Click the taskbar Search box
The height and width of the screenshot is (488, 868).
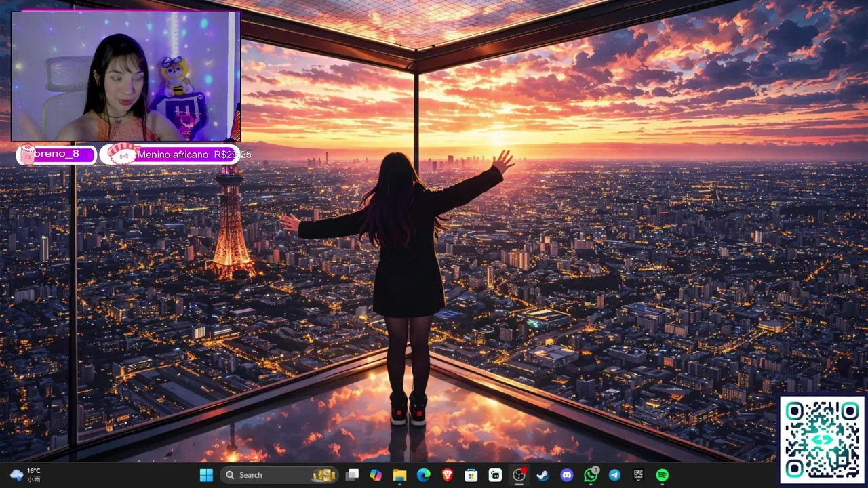(x=279, y=475)
